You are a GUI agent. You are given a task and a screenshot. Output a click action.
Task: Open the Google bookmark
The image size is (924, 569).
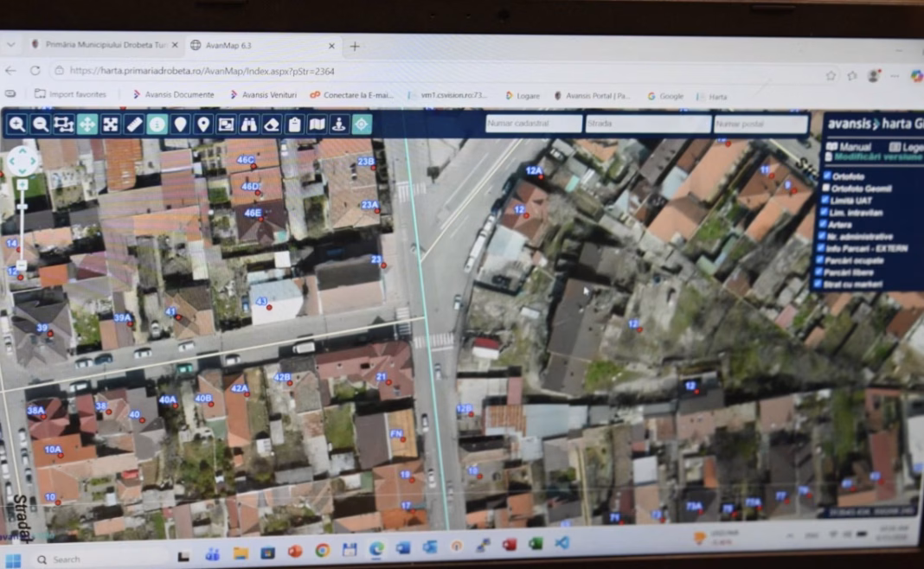(x=665, y=96)
